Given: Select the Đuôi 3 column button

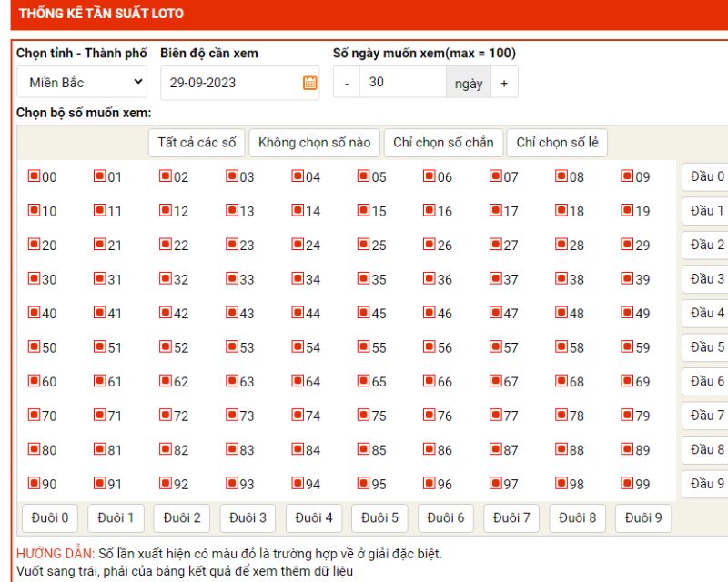Looking at the screenshot, I should pyautogui.click(x=248, y=518).
